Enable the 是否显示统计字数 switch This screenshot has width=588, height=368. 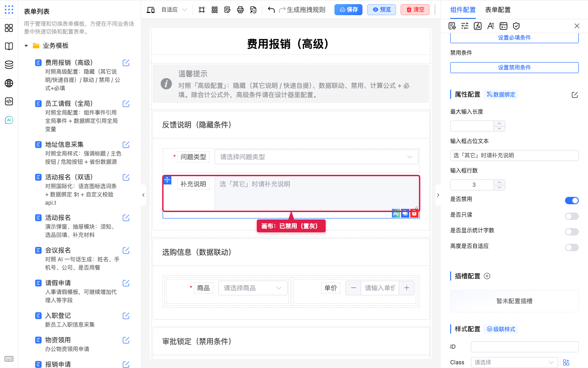click(x=572, y=232)
